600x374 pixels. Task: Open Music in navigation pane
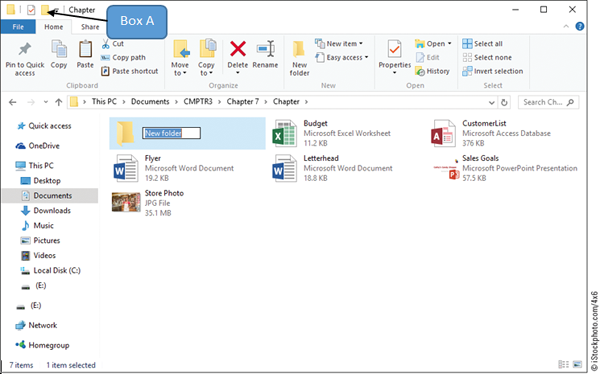pyautogui.click(x=37, y=225)
